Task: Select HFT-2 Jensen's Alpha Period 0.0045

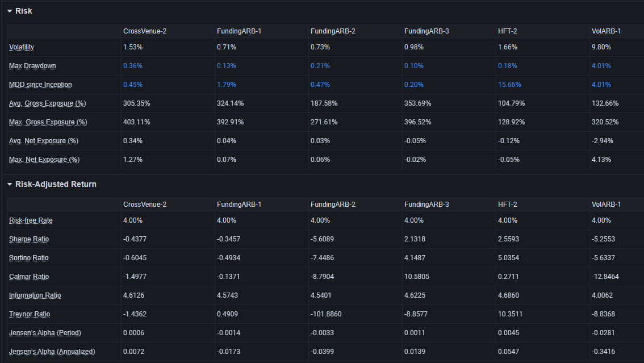Action: point(508,333)
